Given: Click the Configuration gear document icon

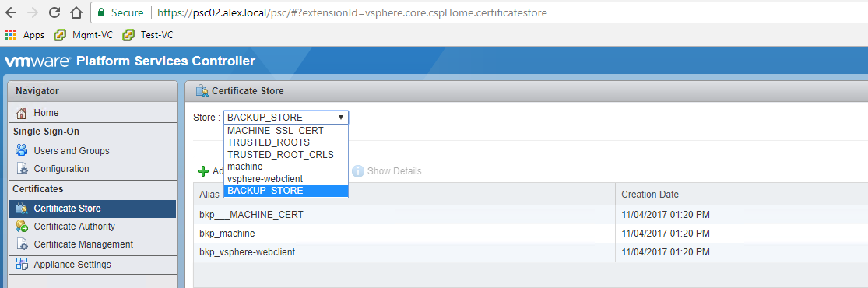Looking at the screenshot, I should click(22, 168).
